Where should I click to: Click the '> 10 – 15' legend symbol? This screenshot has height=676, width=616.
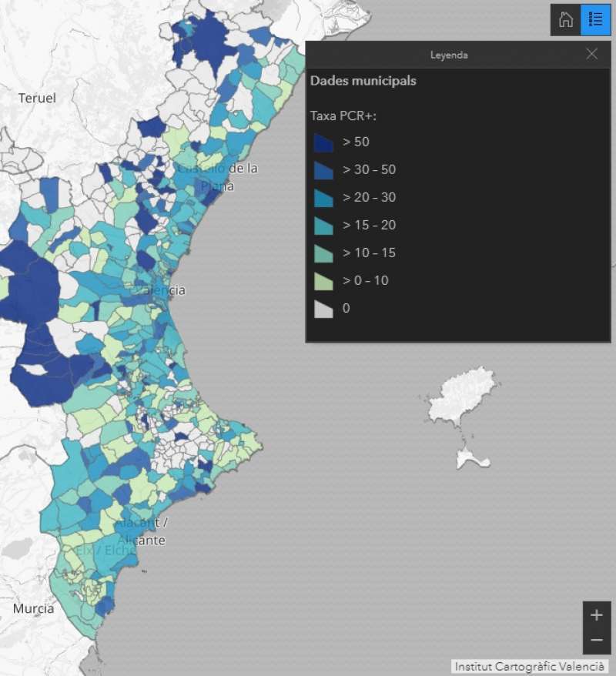point(323,253)
